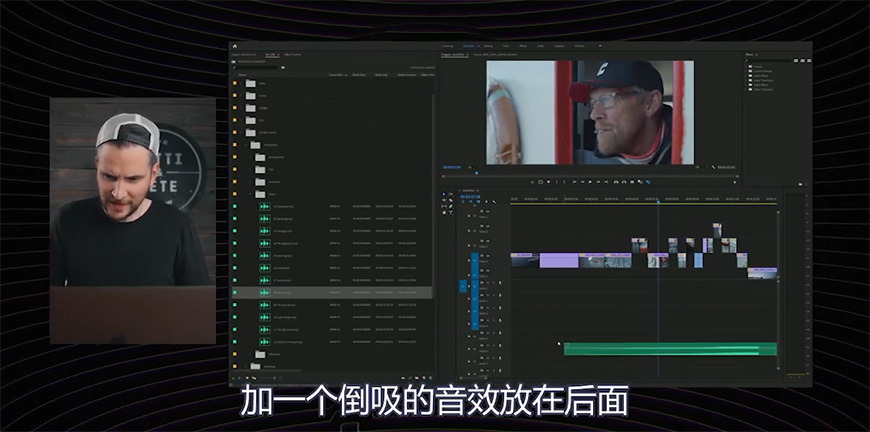This screenshot has width=870, height=432.
Task: Click Go to Out button
Action: coord(606,182)
